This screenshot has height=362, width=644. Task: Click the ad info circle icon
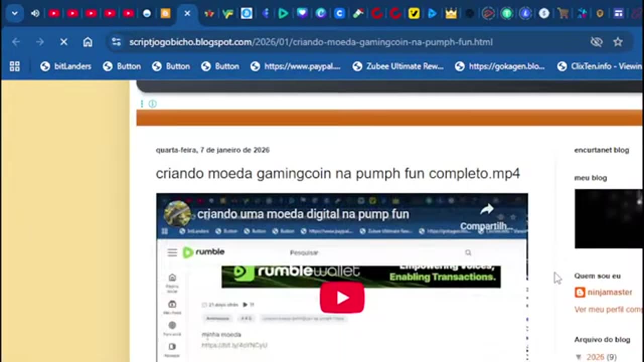[152, 104]
